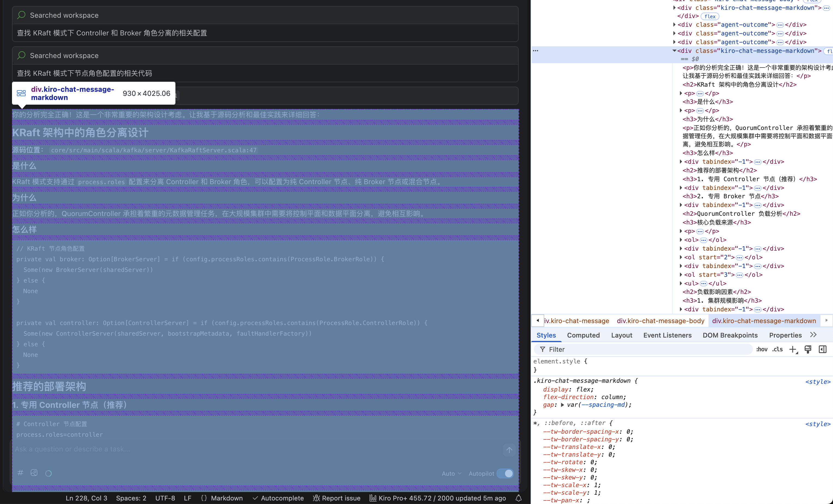Show more DevTools tabs via >> chevron
The image size is (833, 504).
813,335
